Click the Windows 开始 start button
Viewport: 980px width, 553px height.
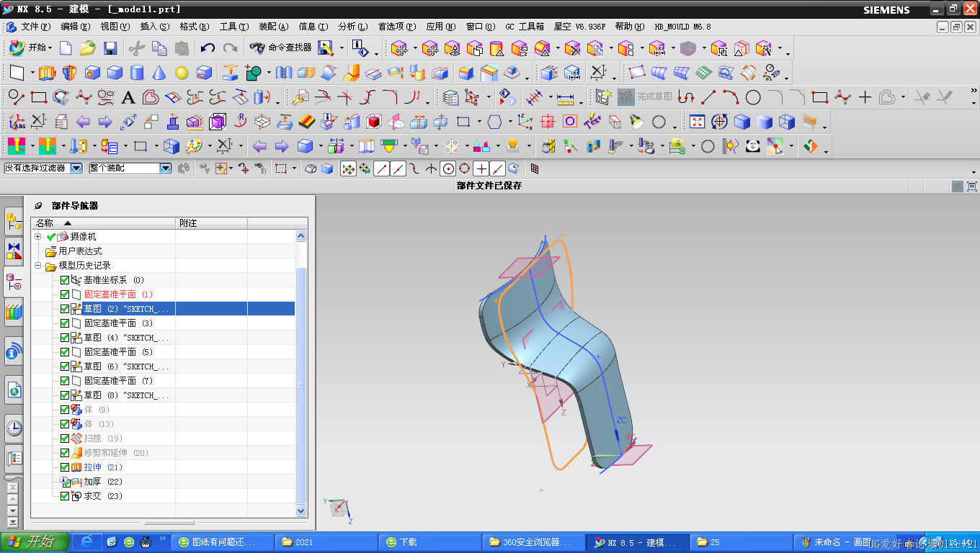[35, 542]
